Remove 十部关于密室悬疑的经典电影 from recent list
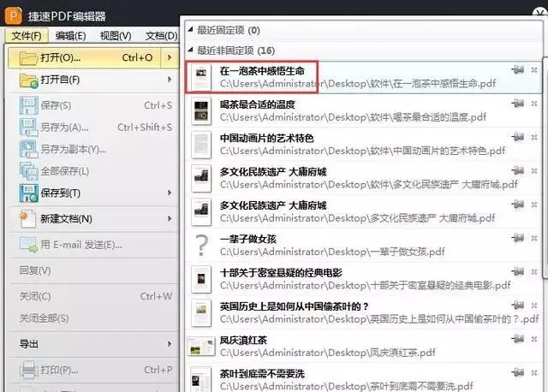Viewport: 548px width, 392px height. pyautogui.click(x=534, y=272)
